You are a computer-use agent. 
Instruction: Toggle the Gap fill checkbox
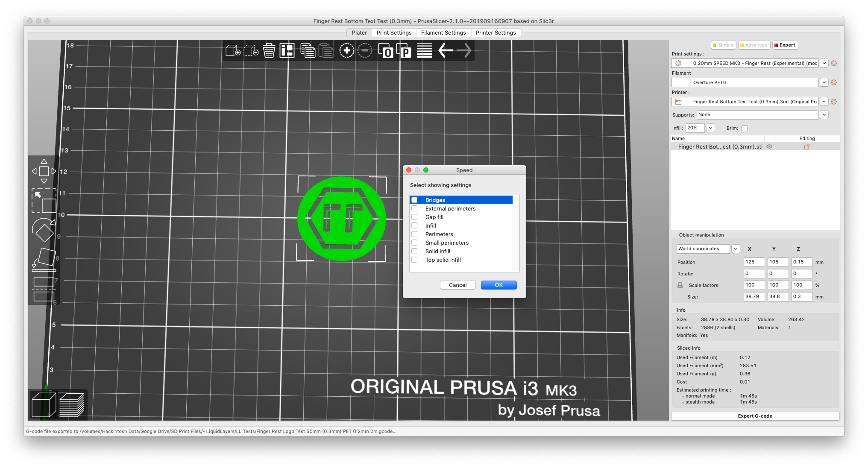coord(414,217)
